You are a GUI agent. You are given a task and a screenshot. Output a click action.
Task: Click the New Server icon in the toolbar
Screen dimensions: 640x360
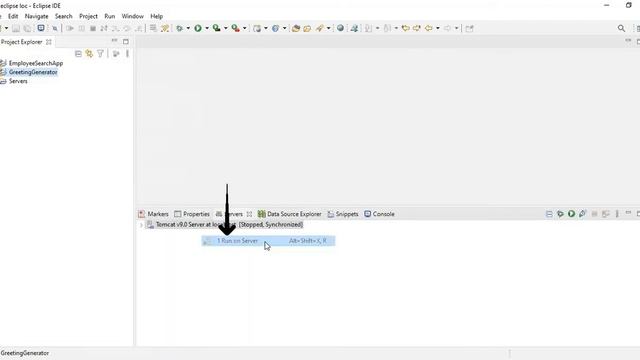257,28
